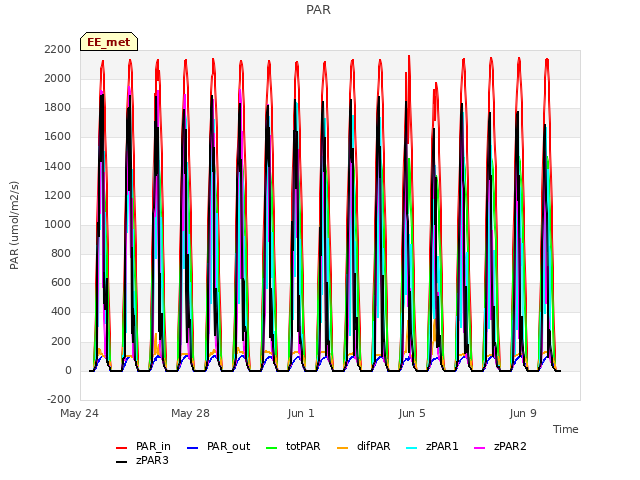640x480 pixels.
Task: Click the orange difPAR legend swatch
Action: coord(342,448)
